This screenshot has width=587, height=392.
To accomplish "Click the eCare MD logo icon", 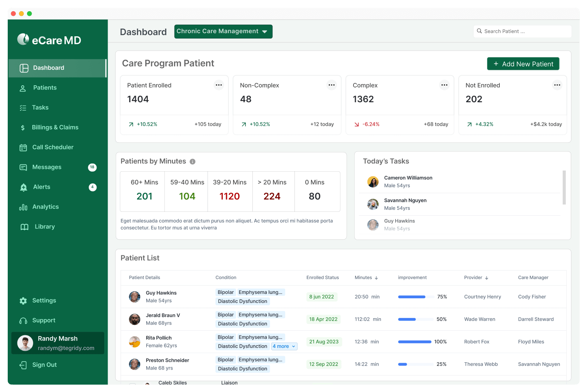I will [x=23, y=39].
